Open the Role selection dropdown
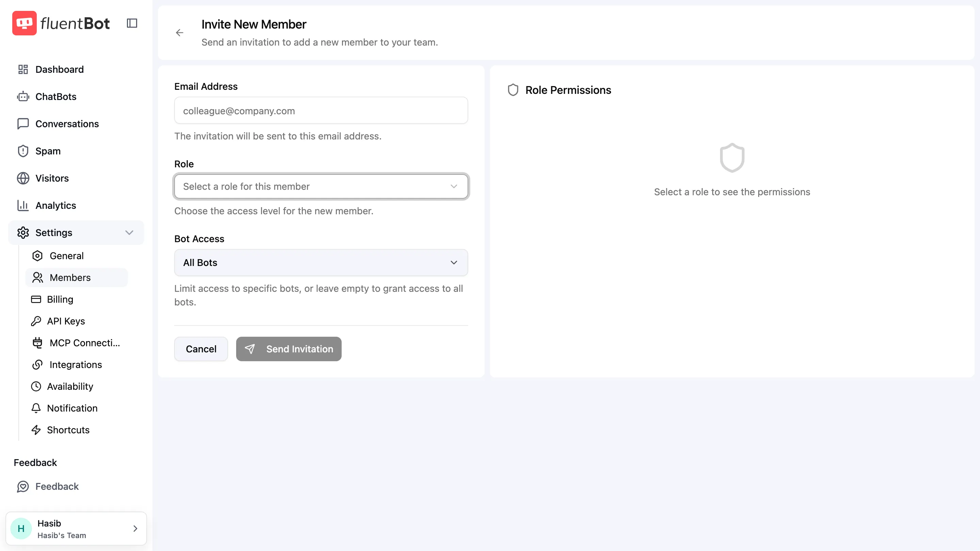The image size is (980, 551). point(321,186)
